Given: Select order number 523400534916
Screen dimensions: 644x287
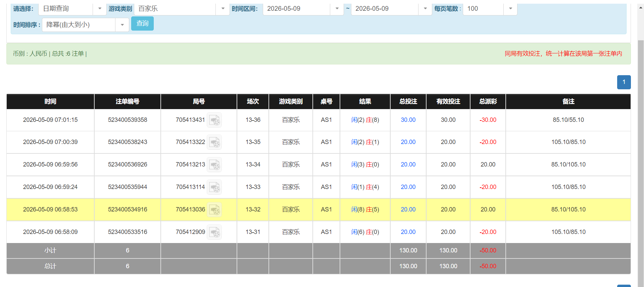Looking at the screenshot, I should 128,209.
